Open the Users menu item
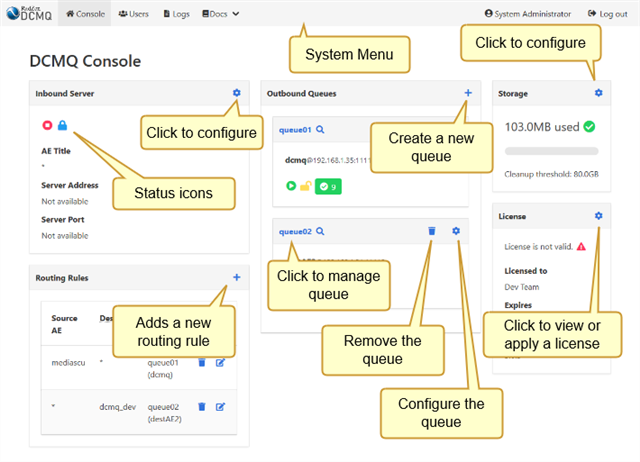The height and width of the screenshot is (462, 640). point(133,14)
